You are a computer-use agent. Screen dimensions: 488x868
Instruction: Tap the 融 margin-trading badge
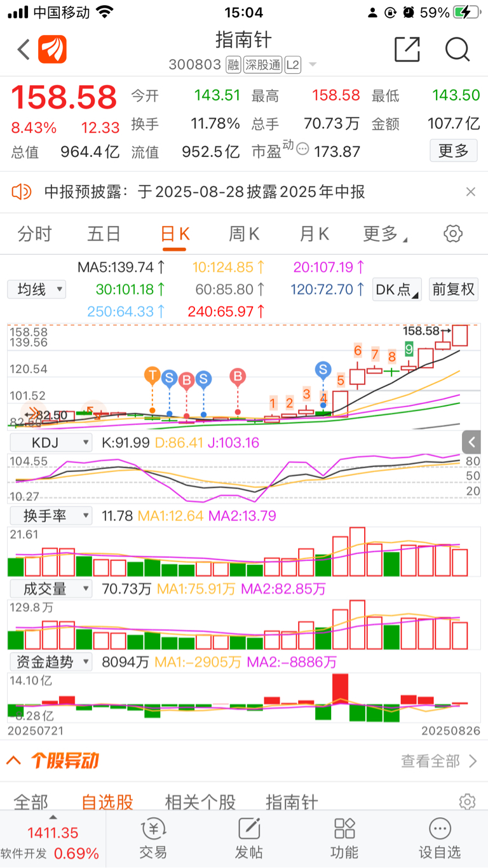[233, 65]
